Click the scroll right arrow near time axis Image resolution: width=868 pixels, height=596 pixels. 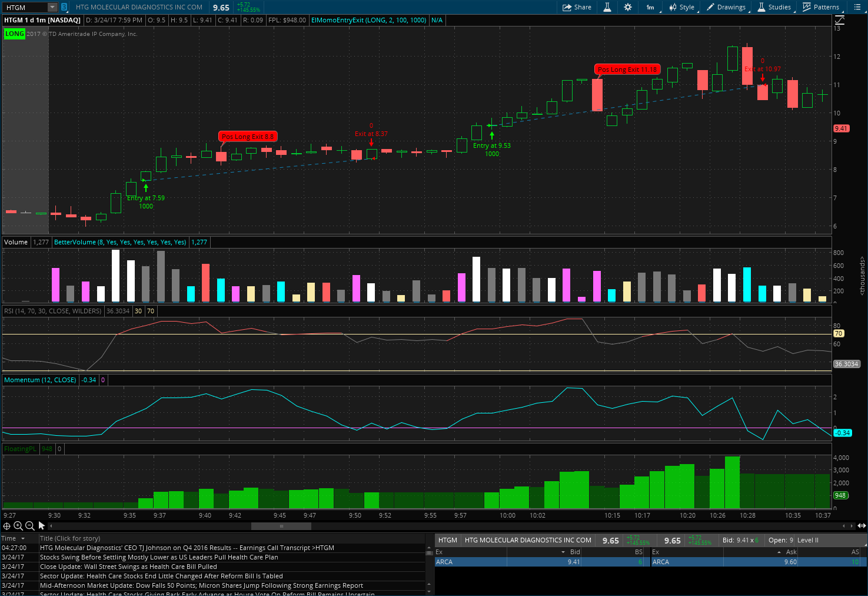(x=850, y=526)
